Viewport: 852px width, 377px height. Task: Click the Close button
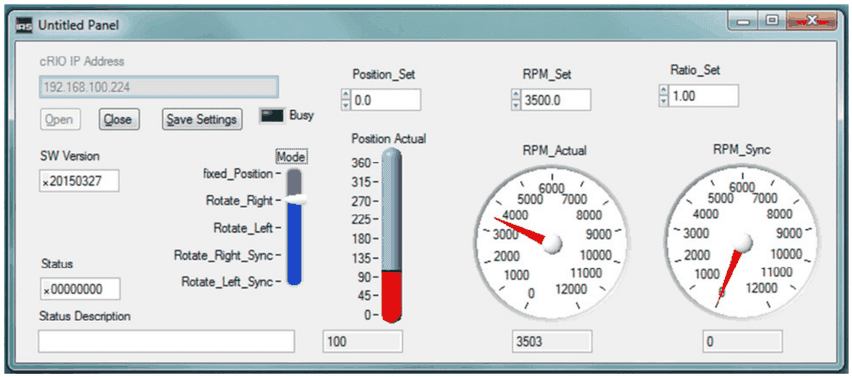click(119, 120)
